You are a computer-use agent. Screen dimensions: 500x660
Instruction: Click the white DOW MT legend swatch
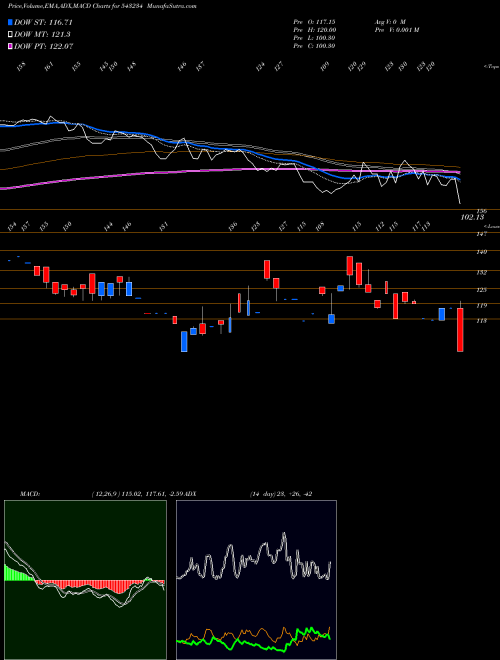click(10, 35)
